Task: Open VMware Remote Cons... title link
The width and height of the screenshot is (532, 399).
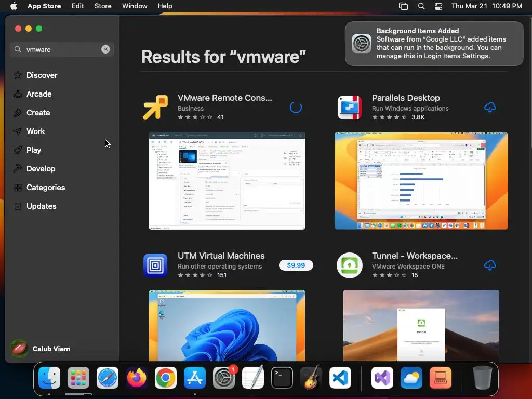Action: coord(224,98)
